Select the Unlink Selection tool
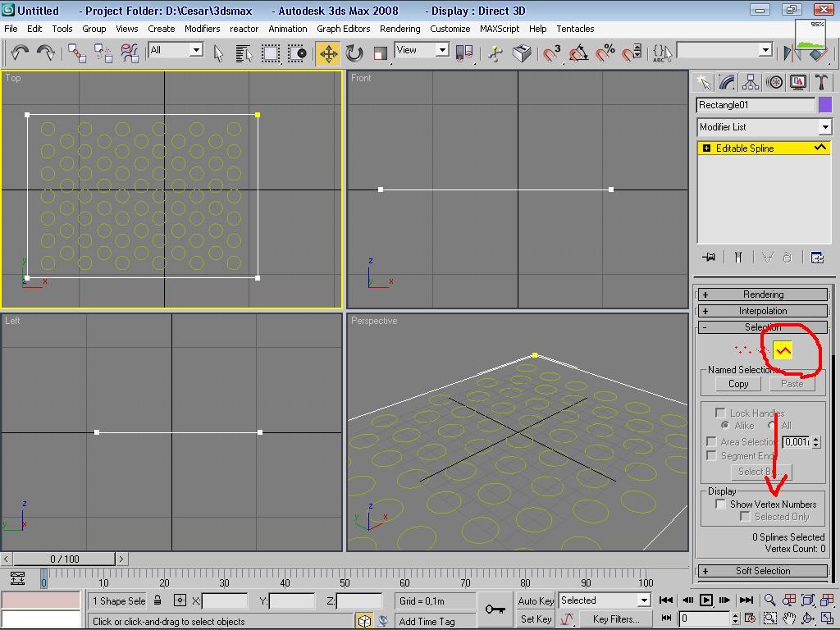The width and height of the screenshot is (840, 630). [x=103, y=53]
